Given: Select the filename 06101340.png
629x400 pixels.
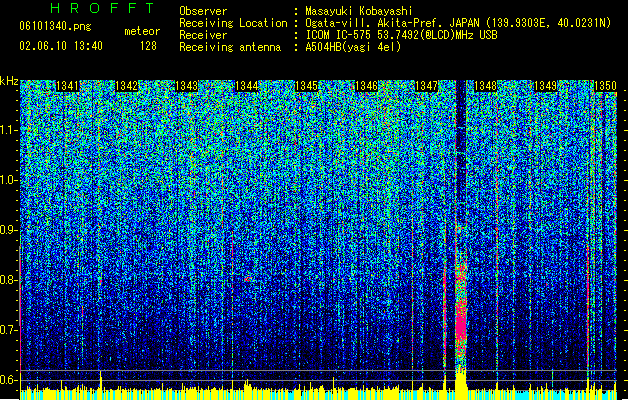Looking at the screenshot, I should point(55,26).
